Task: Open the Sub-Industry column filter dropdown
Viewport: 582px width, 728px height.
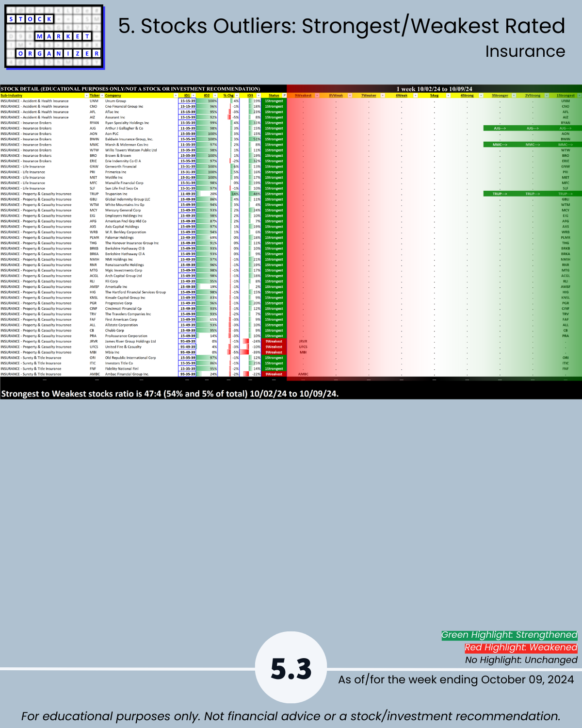Action: coord(87,96)
